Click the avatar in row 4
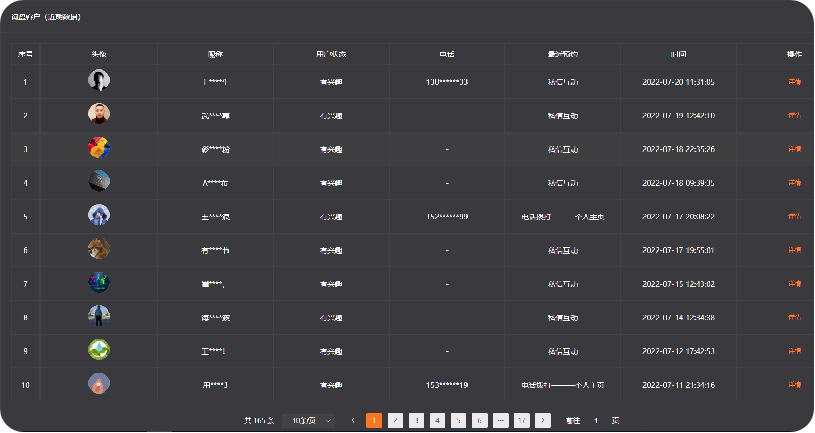This screenshot has height=433, width=815. coord(99,181)
